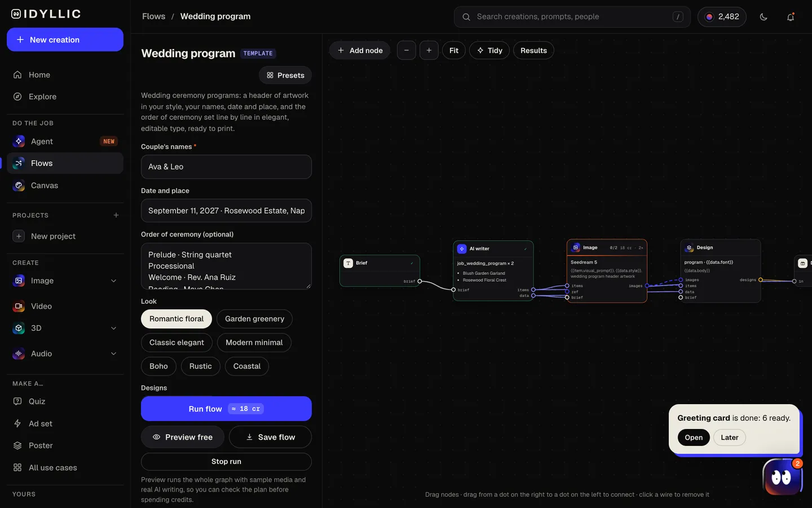Click Run flow button
The width and height of the screenshot is (812, 508).
click(x=226, y=409)
